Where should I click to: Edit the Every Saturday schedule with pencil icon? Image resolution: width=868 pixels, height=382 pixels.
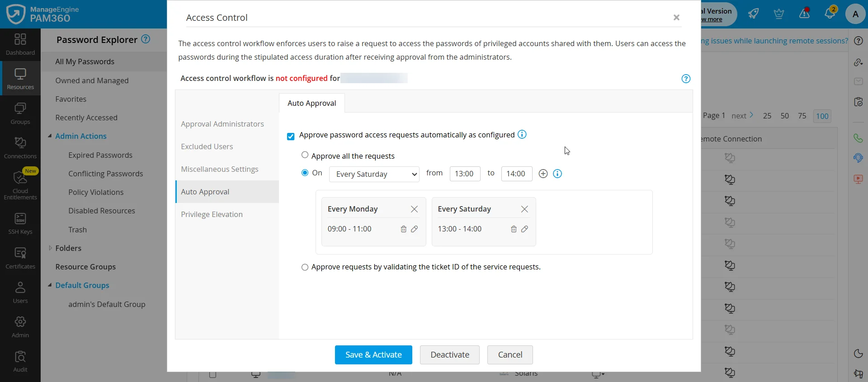(x=524, y=229)
